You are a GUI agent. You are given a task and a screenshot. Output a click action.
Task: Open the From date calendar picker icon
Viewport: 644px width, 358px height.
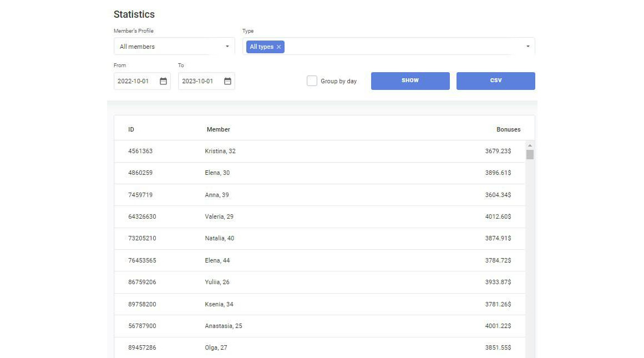click(x=163, y=81)
